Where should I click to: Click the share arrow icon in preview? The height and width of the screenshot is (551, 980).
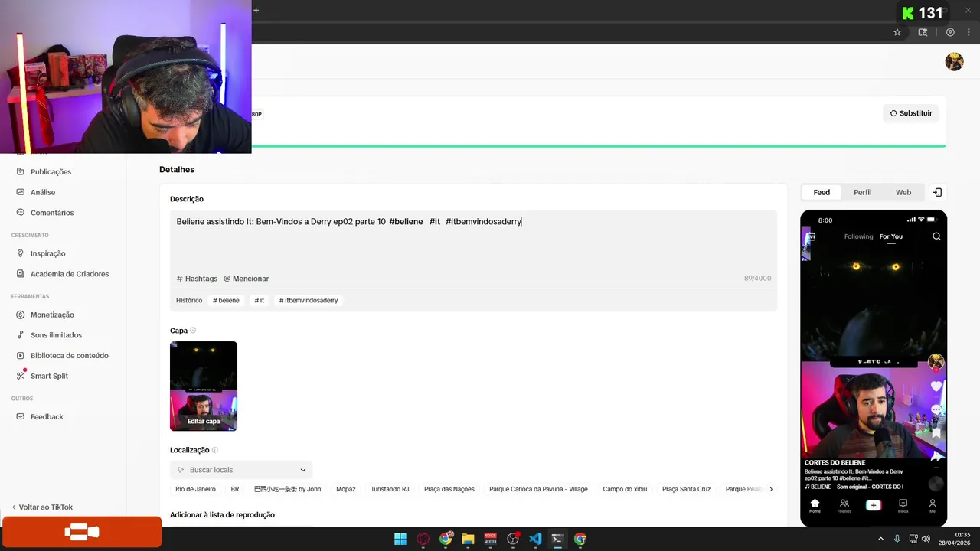(936, 457)
